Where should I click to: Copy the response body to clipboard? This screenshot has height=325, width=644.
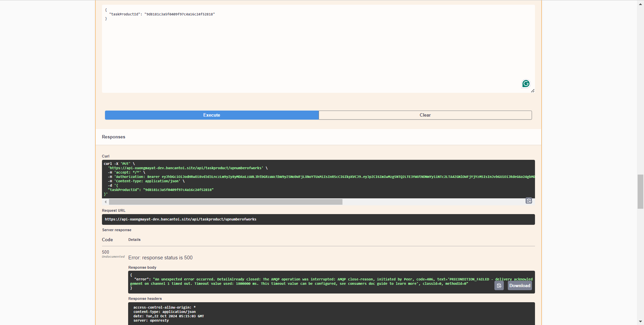click(499, 285)
